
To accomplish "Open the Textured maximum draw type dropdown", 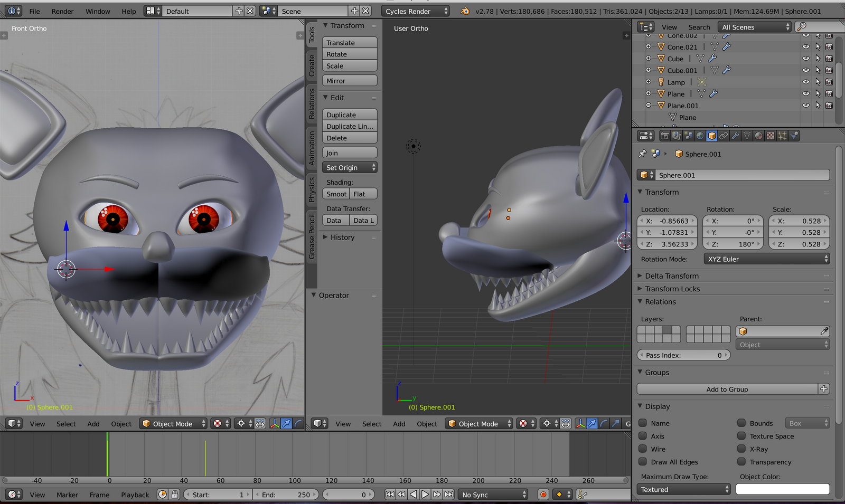I will [684, 489].
